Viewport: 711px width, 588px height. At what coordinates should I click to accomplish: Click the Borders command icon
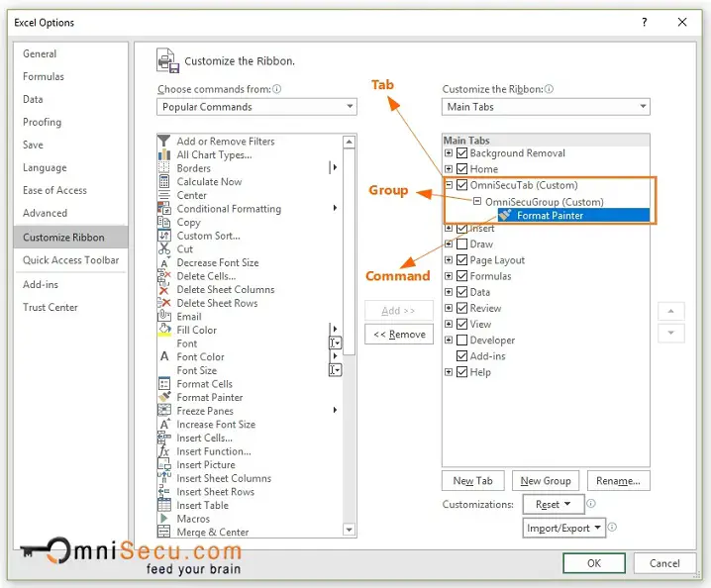pos(163,168)
